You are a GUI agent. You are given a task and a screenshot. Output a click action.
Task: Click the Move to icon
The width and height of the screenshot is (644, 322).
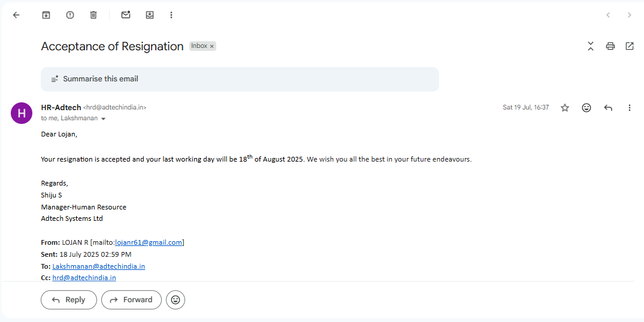(x=150, y=15)
